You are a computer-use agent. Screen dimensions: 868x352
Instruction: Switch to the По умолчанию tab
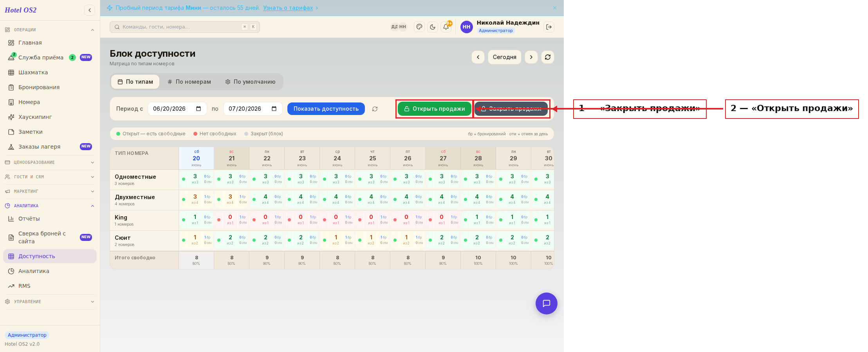251,82
